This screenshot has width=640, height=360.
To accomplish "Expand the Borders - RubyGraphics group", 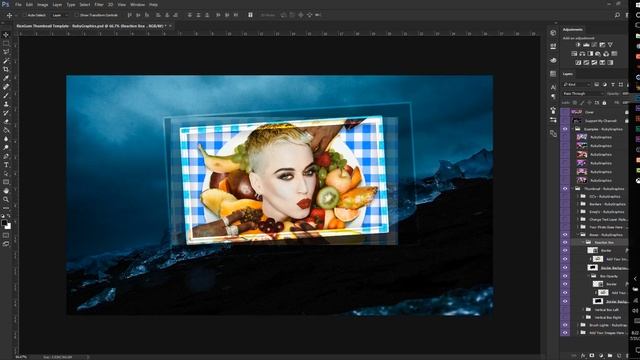I will (x=578, y=204).
